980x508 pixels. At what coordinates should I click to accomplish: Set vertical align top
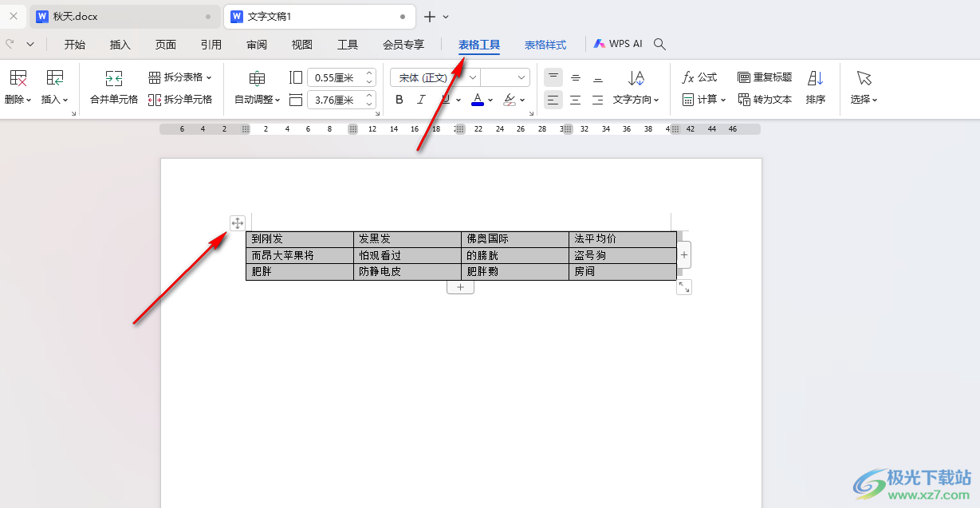553,77
